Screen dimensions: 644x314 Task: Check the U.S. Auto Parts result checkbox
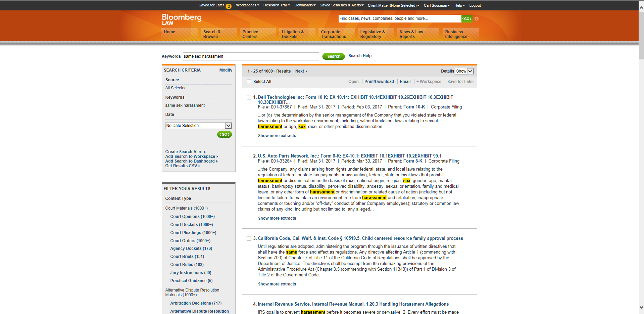click(249, 156)
